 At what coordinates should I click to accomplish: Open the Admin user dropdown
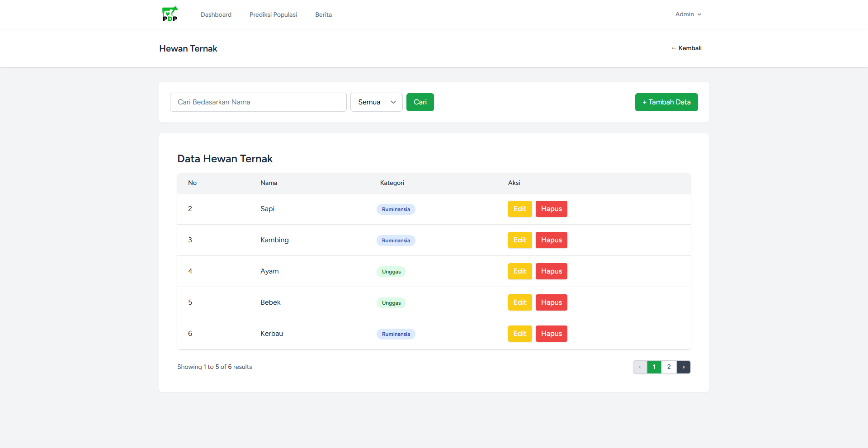pyautogui.click(x=688, y=14)
